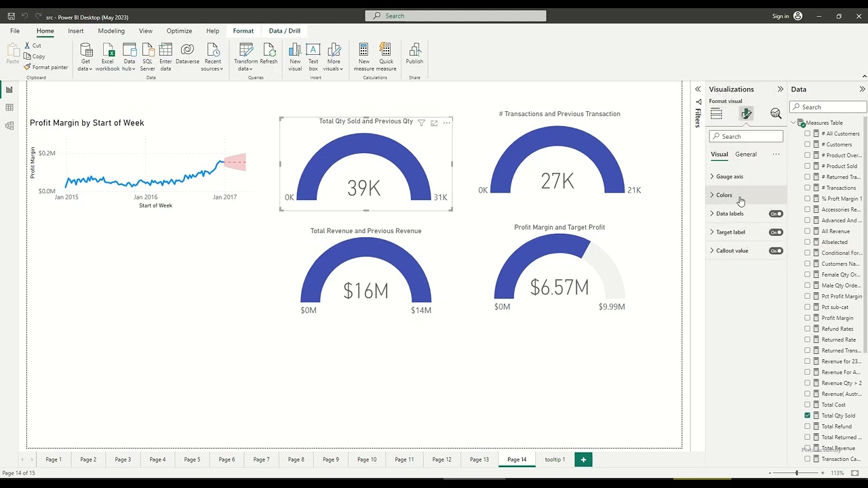Collapse the Data pane

tap(862, 89)
